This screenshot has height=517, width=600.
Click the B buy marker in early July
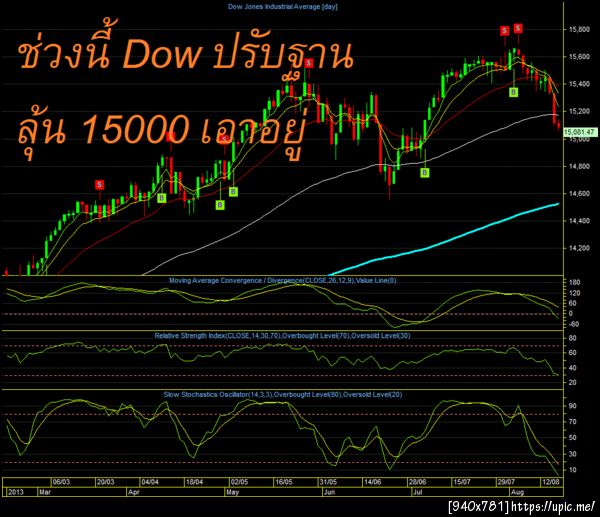point(425,173)
